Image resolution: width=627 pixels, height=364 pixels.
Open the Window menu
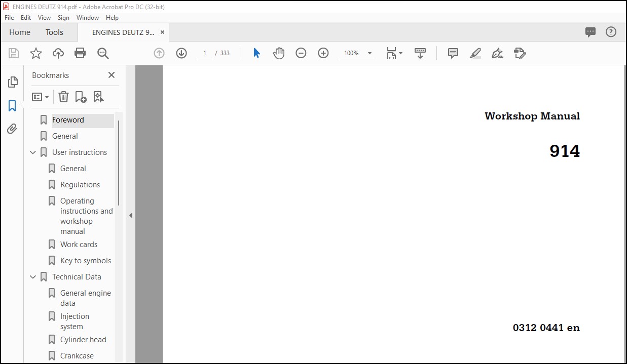pos(88,17)
